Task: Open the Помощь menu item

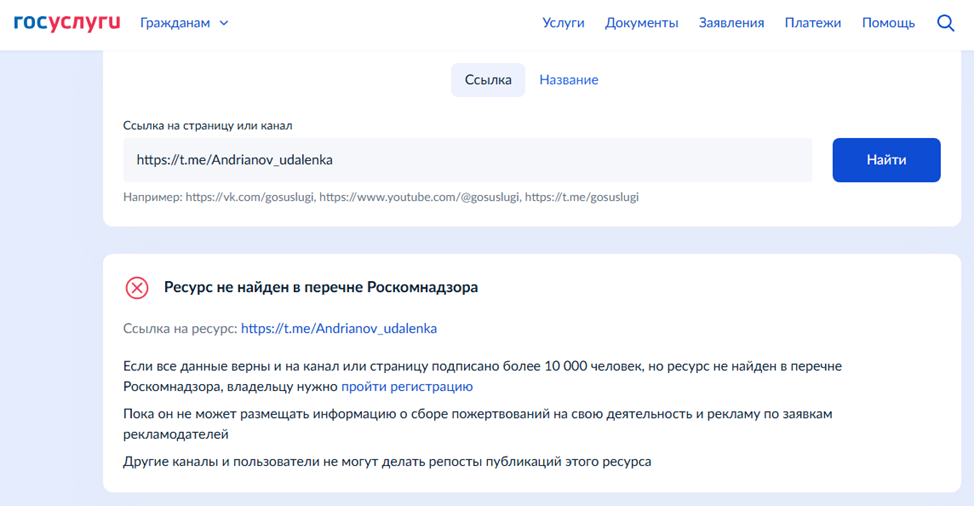Action: pyautogui.click(x=888, y=23)
